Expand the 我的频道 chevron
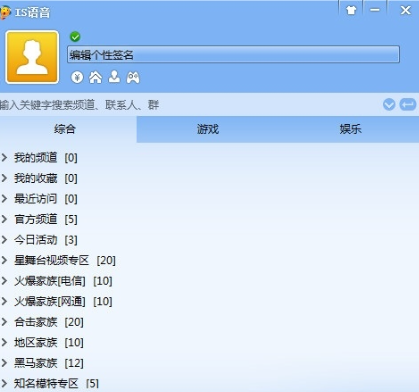This screenshot has height=392, width=419. pos(4,158)
